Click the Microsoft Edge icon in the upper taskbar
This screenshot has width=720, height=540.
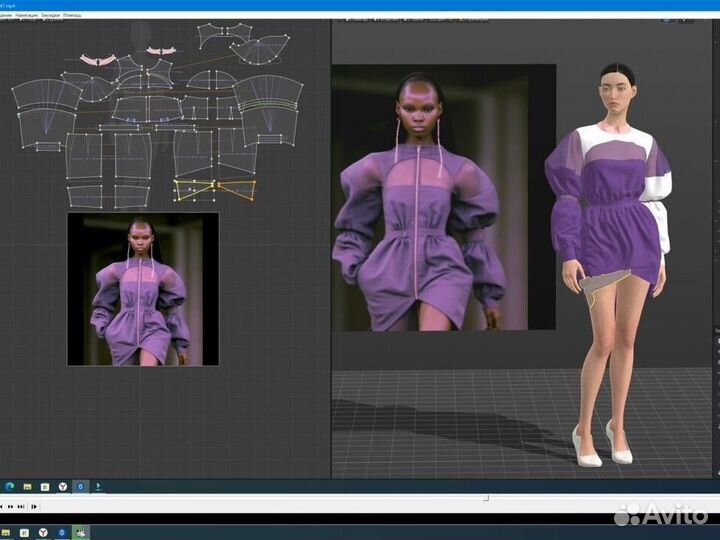[x=10, y=486]
